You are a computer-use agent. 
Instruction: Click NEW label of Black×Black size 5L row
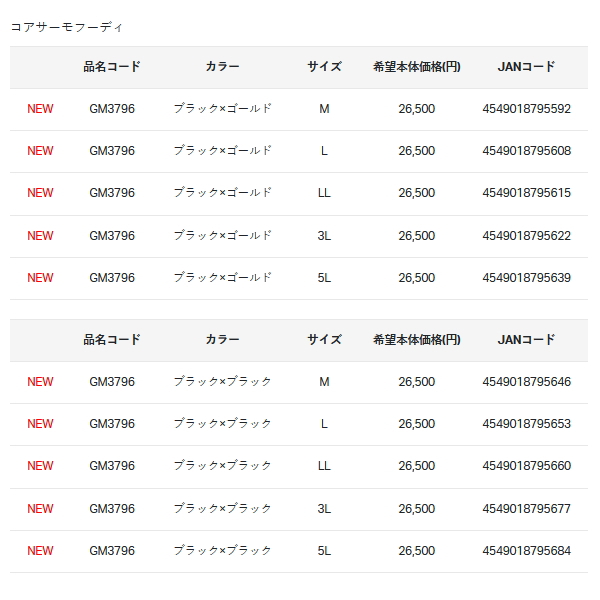pos(41,551)
